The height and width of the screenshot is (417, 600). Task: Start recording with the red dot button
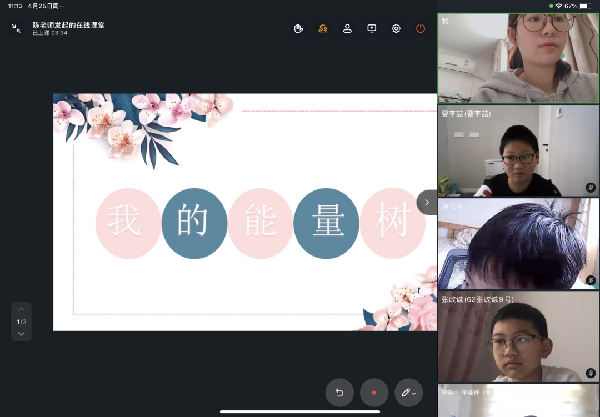pos(374,392)
